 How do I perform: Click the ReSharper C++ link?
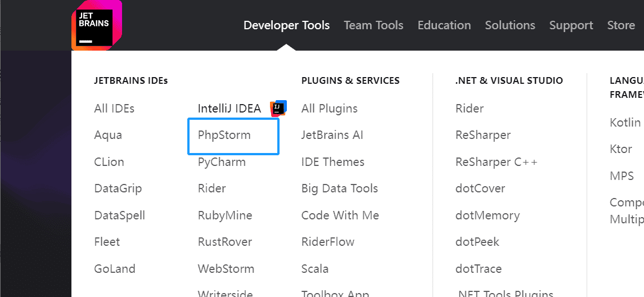(497, 162)
